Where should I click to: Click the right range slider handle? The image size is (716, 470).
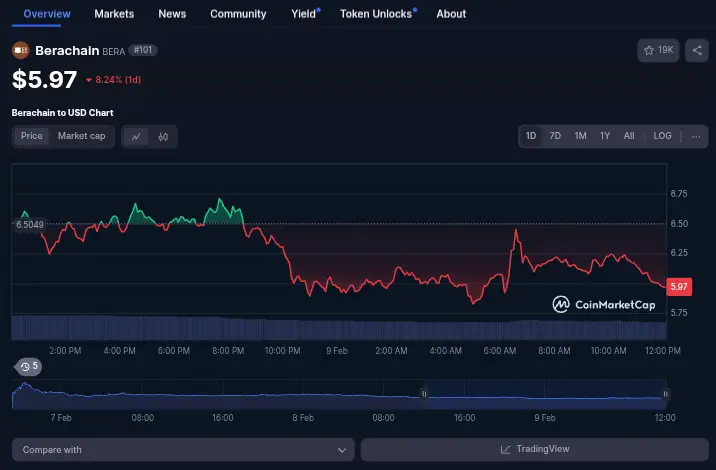point(665,394)
